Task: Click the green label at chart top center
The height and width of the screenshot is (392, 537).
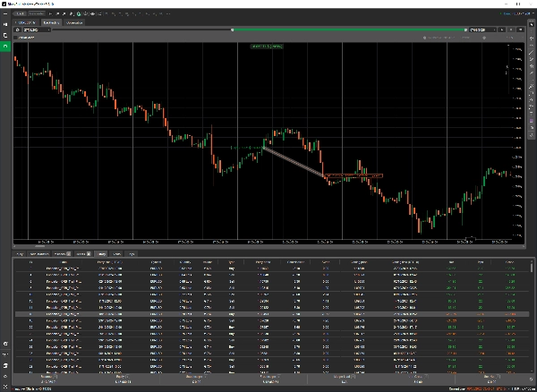Action: [x=267, y=47]
